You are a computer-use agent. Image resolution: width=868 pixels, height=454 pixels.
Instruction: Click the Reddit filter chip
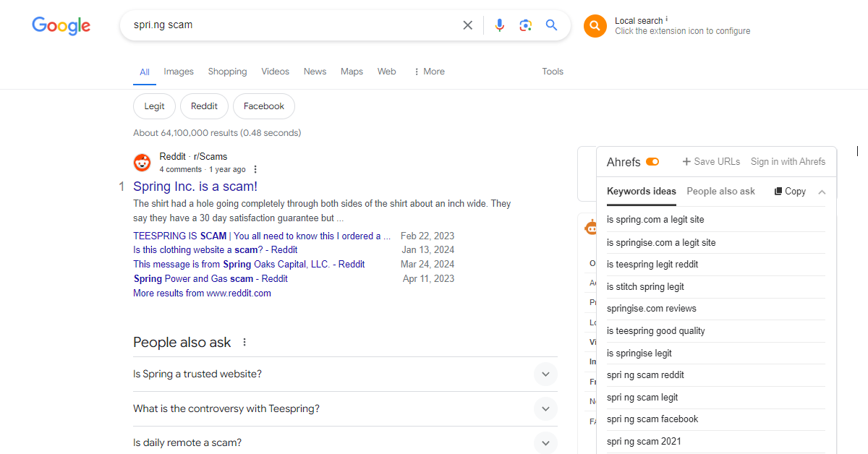(x=204, y=106)
